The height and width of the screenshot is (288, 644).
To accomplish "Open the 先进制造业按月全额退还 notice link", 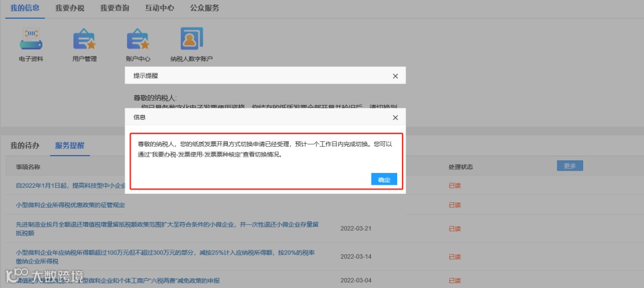I will point(168,229).
